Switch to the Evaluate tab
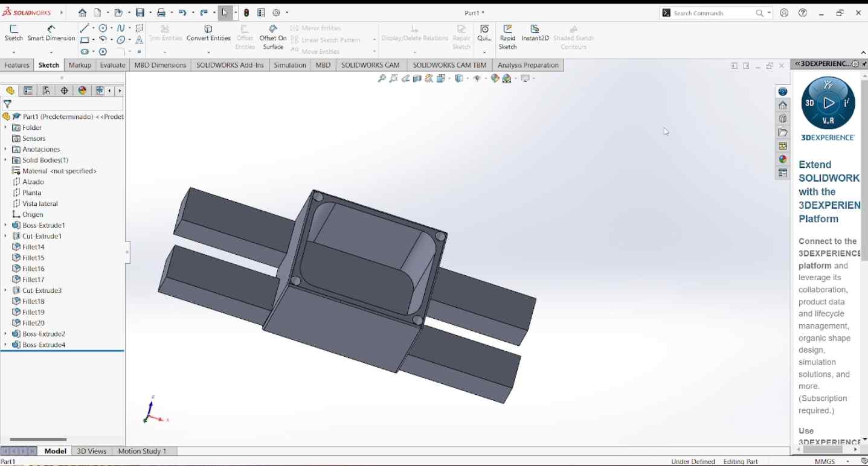The width and height of the screenshot is (868, 466). [112, 65]
